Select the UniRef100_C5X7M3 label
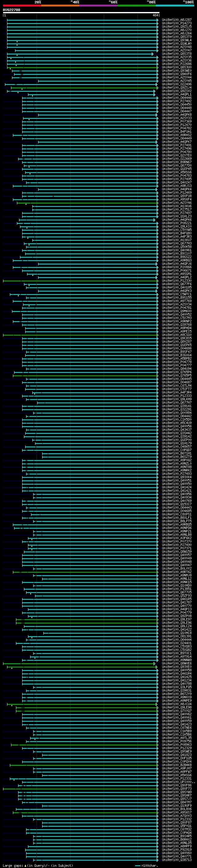This screenshot has height=868, width=197. coord(177,318)
